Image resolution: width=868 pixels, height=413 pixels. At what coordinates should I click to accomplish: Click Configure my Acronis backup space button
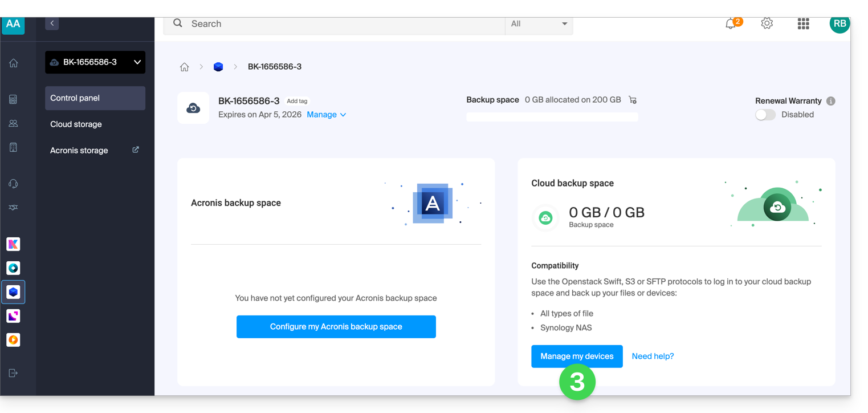click(336, 327)
